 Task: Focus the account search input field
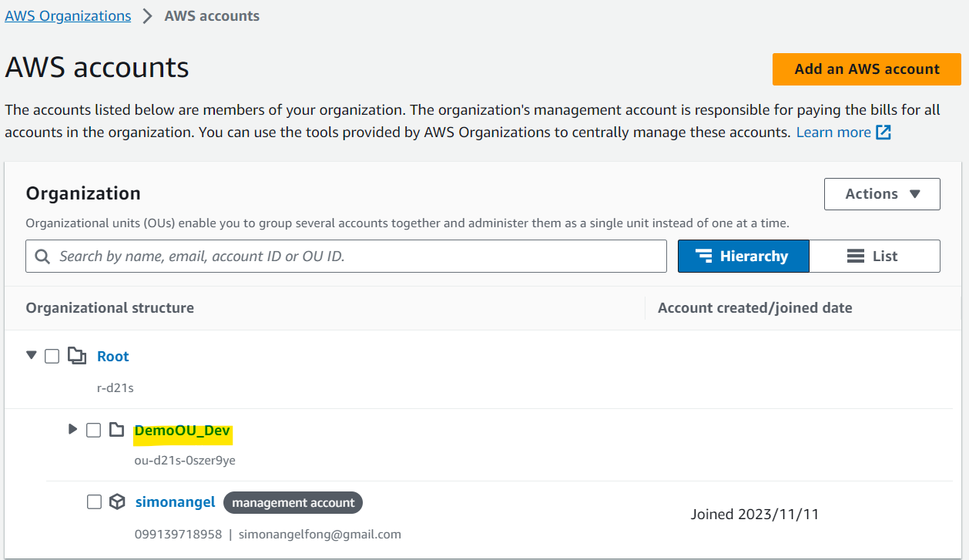(x=346, y=257)
